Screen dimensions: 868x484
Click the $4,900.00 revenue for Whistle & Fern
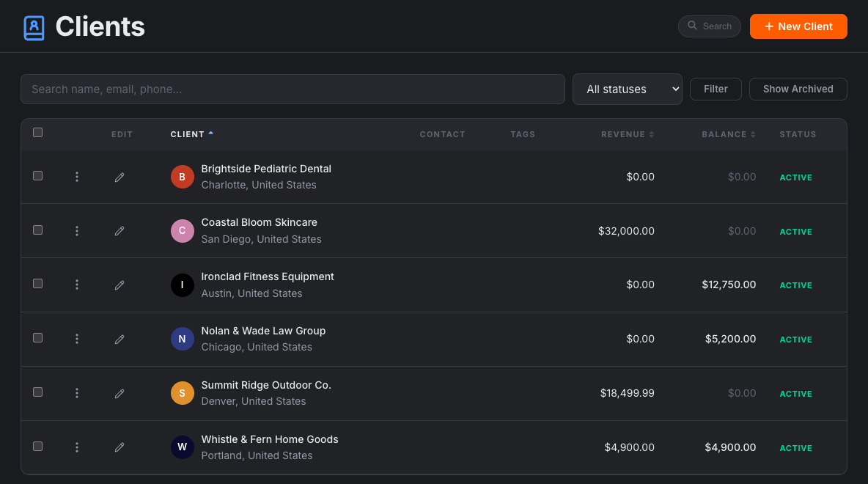click(x=630, y=447)
